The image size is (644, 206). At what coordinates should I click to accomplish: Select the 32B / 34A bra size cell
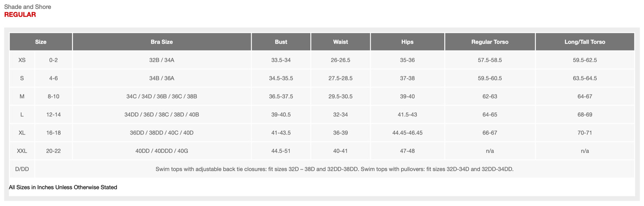pos(162,60)
